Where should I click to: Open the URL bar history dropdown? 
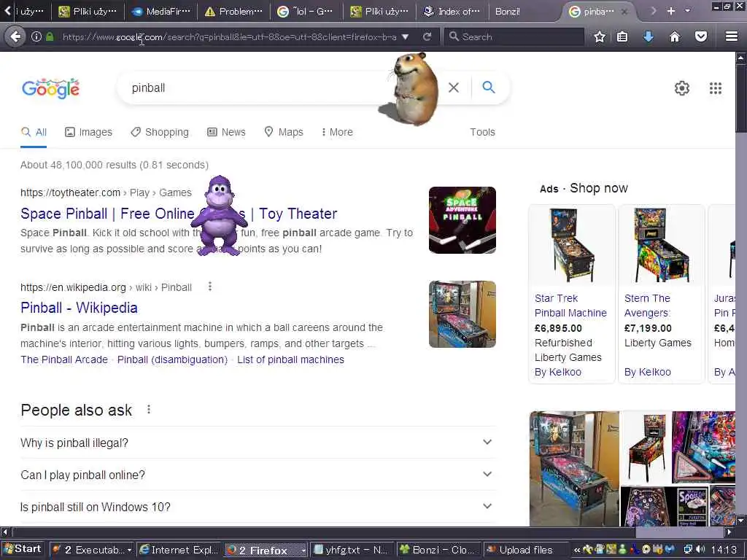tap(405, 36)
